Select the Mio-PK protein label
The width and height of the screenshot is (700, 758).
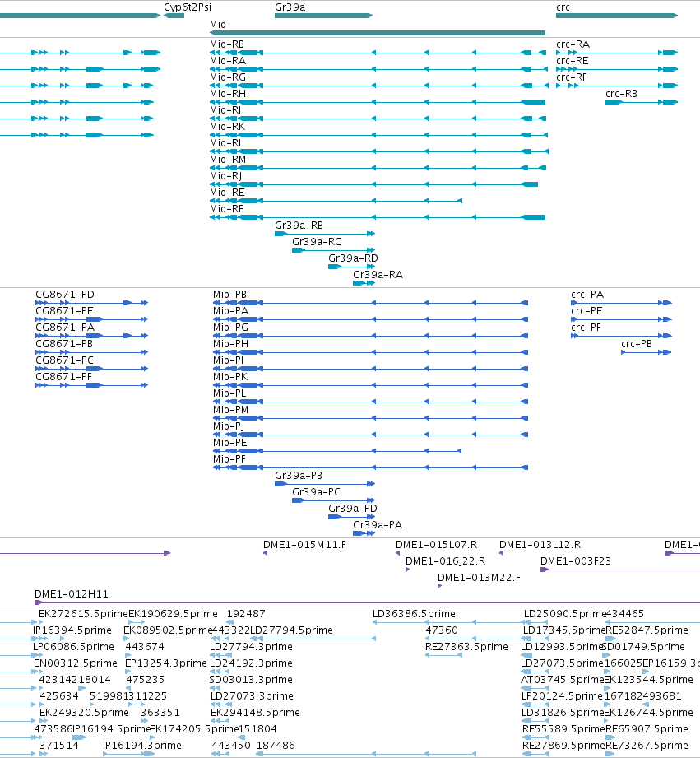pos(230,377)
